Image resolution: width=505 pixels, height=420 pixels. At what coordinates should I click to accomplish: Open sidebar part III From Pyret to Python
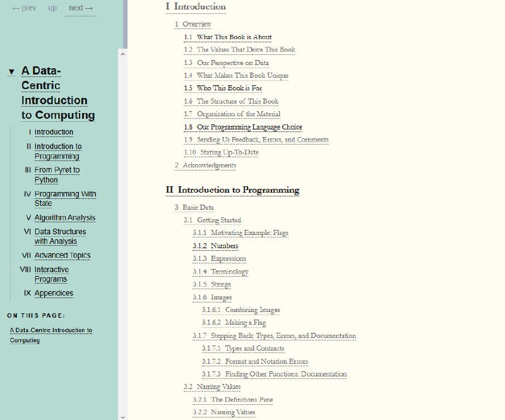click(57, 175)
